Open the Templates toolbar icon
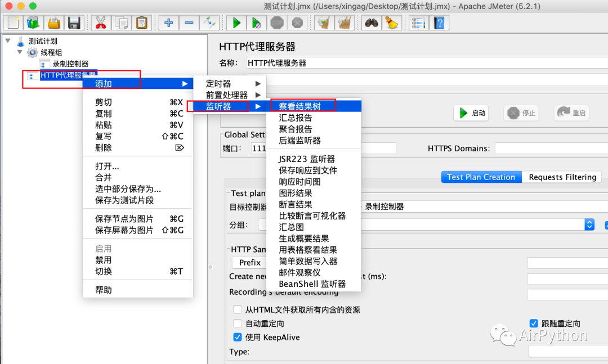 click(x=33, y=23)
